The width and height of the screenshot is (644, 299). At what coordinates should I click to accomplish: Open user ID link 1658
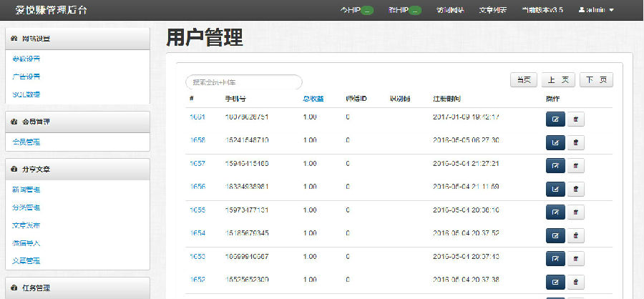[197, 140]
